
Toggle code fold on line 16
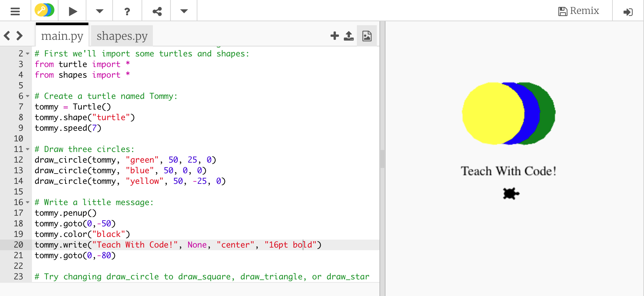pos(28,202)
